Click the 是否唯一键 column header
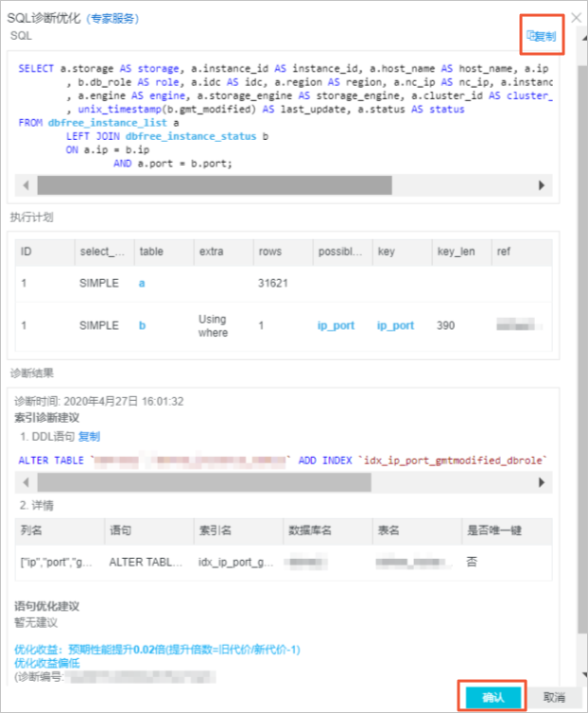 [508, 530]
